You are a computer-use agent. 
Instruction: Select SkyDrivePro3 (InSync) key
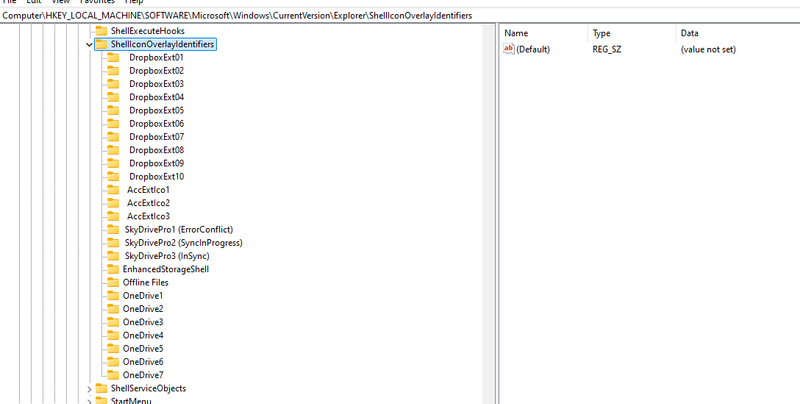[x=167, y=256]
